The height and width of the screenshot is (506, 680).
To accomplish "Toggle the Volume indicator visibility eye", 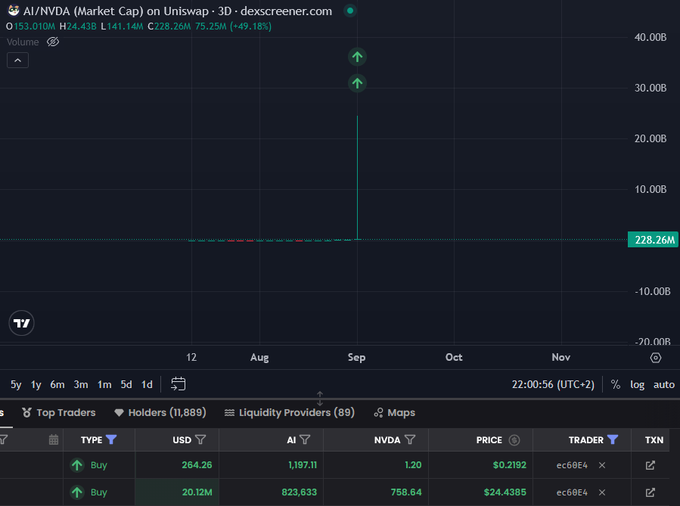I will pyautogui.click(x=53, y=42).
